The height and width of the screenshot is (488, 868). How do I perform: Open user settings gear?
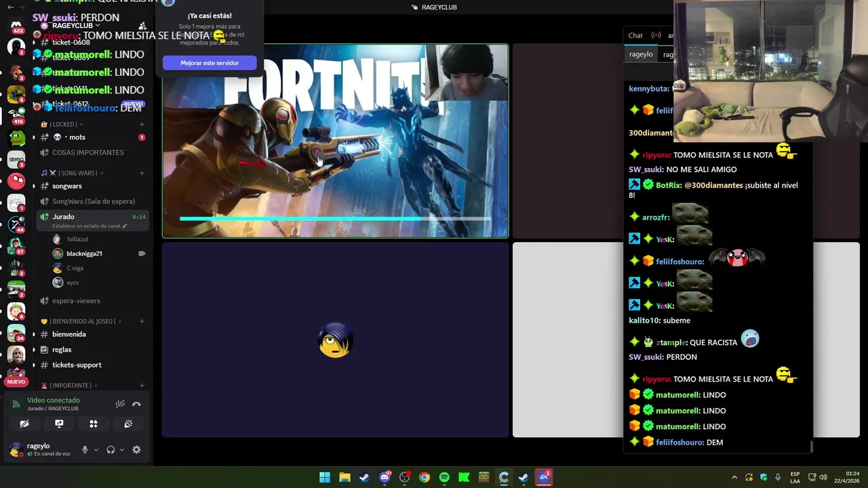tap(136, 449)
